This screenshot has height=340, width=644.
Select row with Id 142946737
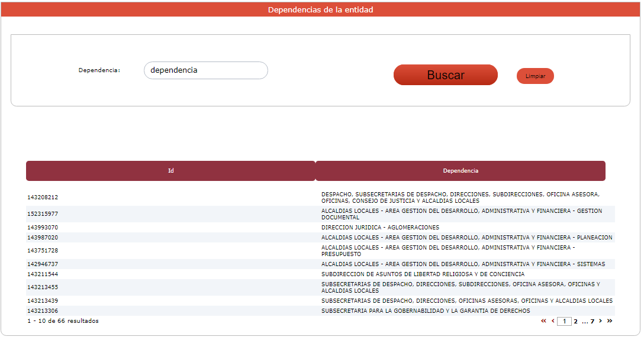click(x=43, y=264)
